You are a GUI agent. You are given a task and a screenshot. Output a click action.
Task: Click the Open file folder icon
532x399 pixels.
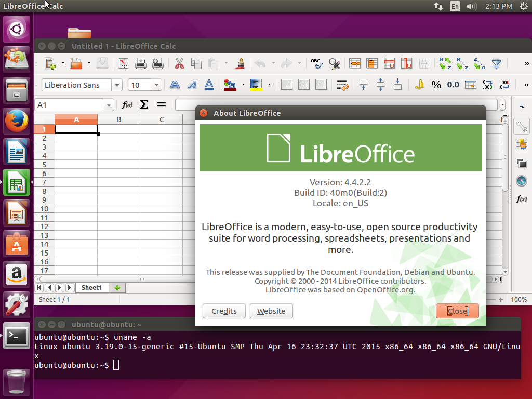coord(76,63)
